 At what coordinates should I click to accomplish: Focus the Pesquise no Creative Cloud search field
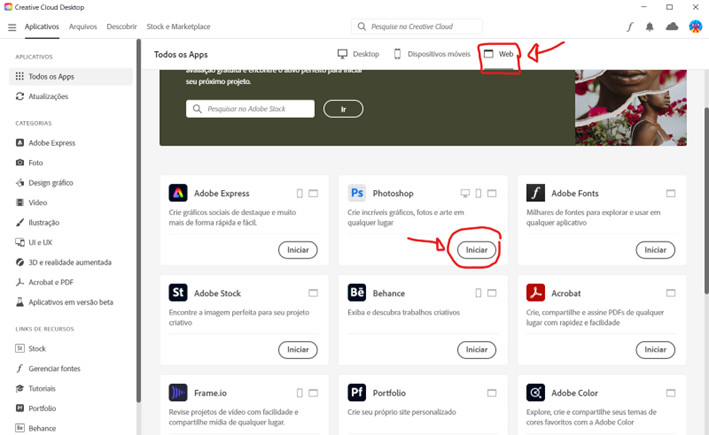(x=417, y=27)
